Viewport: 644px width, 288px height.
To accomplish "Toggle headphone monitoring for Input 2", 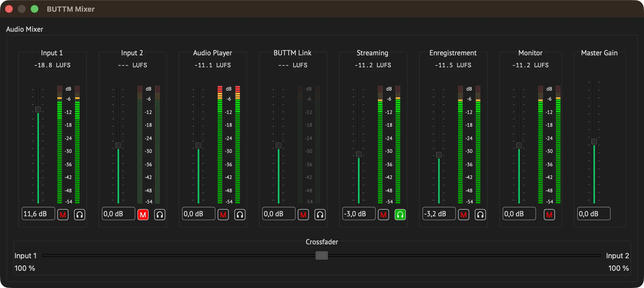I will pos(160,214).
